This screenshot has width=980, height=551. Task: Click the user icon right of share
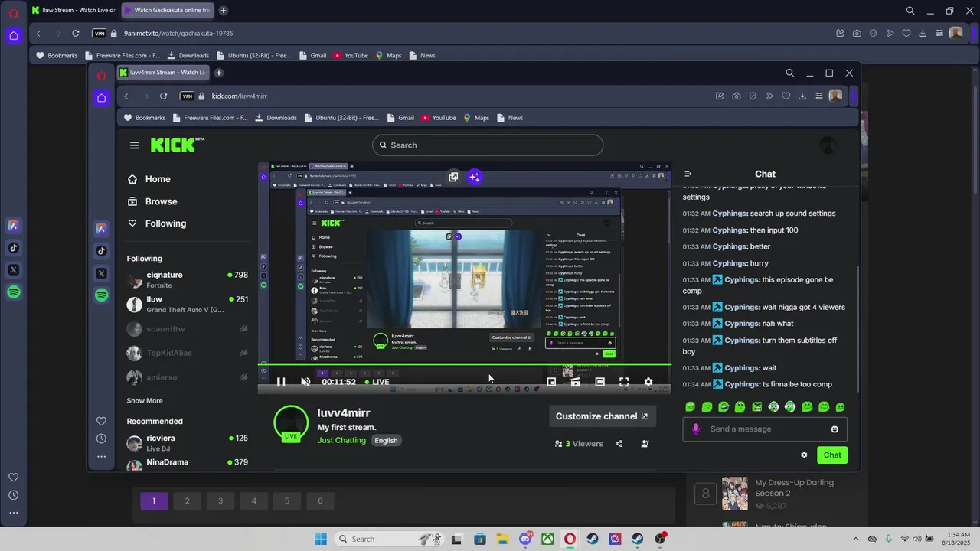[x=645, y=444]
